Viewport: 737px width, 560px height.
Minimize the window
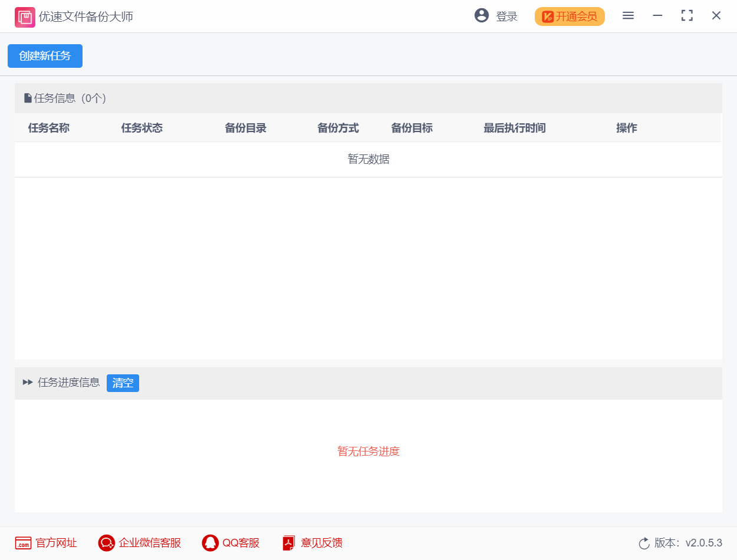pyautogui.click(x=657, y=16)
